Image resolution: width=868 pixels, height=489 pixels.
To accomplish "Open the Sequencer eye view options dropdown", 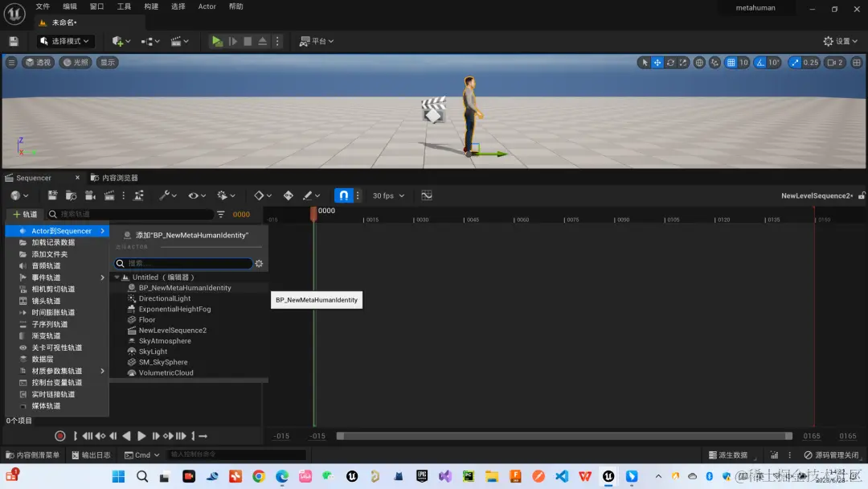I will pos(197,195).
